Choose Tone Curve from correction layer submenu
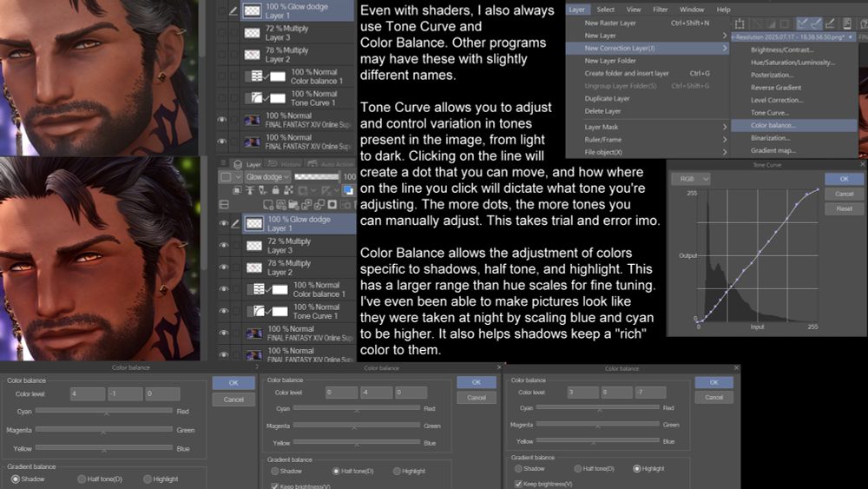Image resolution: width=868 pixels, height=489 pixels. pos(770,113)
